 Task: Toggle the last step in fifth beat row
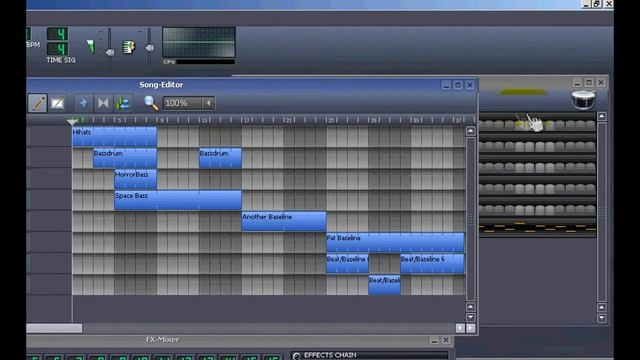[591, 209]
